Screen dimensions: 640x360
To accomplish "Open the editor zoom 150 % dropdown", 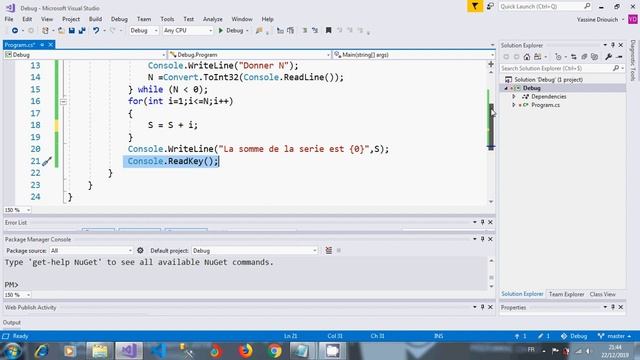I will click(17, 210).
